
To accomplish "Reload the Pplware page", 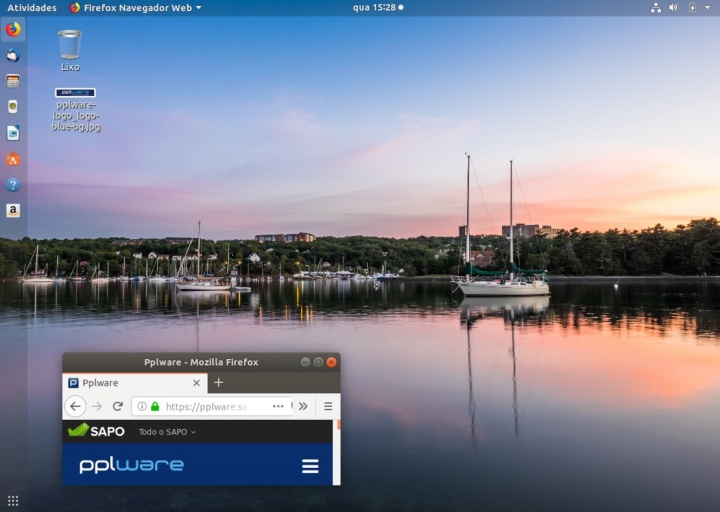I will tap(117, 406).
